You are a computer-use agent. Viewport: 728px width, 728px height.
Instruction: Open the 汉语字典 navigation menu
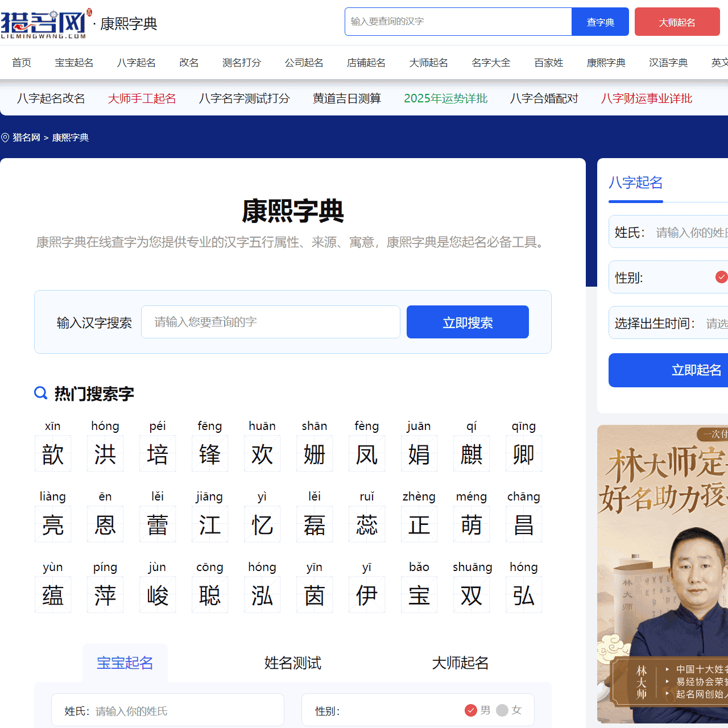click(668, 63)
